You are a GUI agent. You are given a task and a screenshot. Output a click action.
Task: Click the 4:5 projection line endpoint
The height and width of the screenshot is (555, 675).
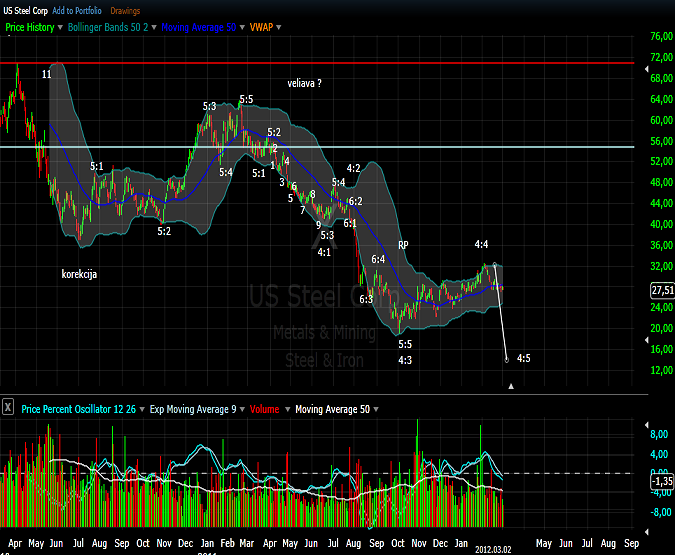[x=507, y=358]
